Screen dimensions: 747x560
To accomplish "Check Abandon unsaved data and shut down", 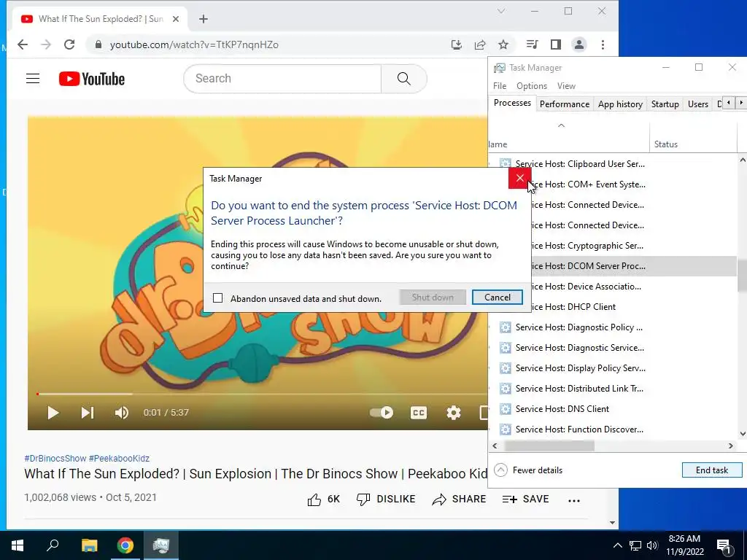I will point(217,298).
